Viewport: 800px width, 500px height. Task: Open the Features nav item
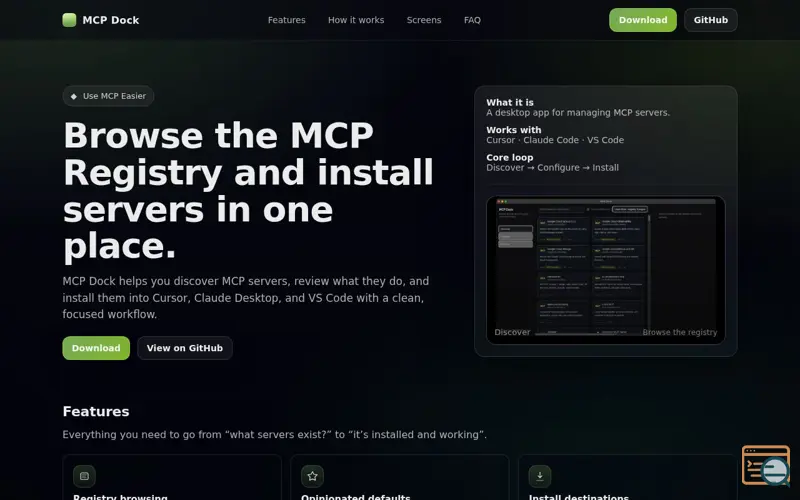tap(287, 20)
